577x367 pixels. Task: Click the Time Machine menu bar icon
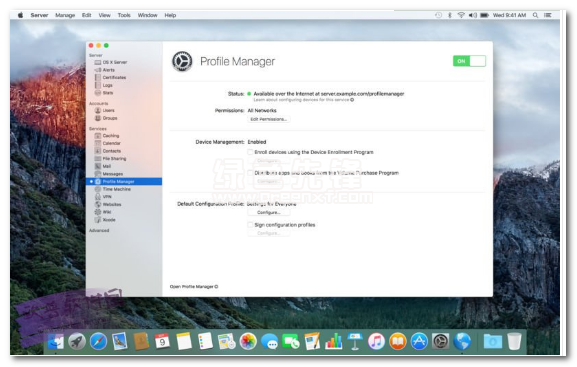tap(438, 15)
